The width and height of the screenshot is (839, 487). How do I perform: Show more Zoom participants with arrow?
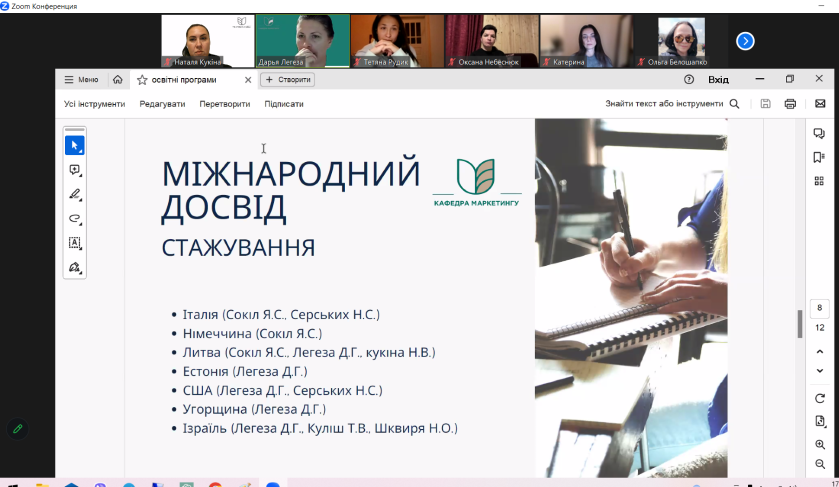point(745,41)
